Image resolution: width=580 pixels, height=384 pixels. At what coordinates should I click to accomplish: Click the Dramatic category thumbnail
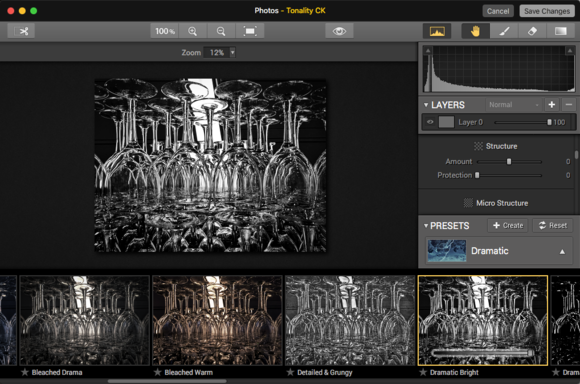click(x=446, y=251)
